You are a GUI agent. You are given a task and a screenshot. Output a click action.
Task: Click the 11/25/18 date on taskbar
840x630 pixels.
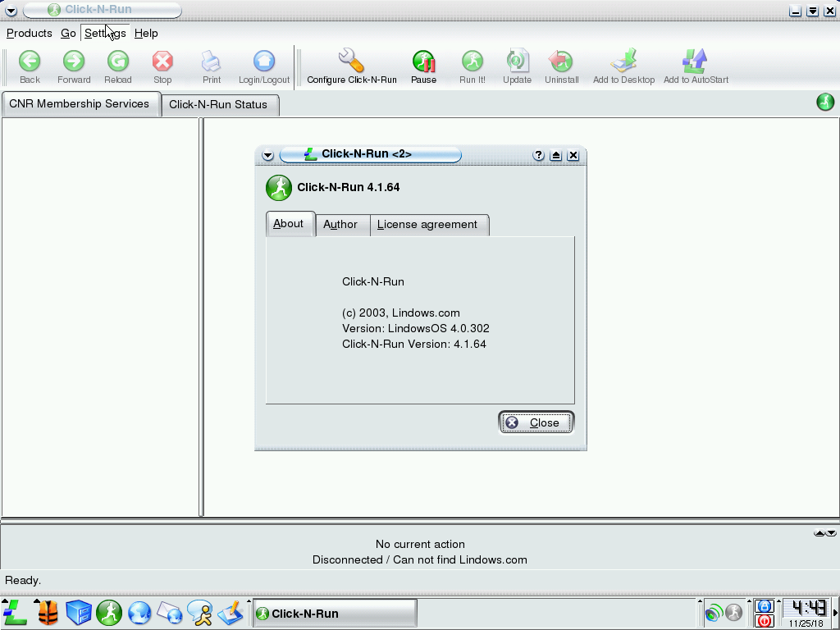coord(806,623)
